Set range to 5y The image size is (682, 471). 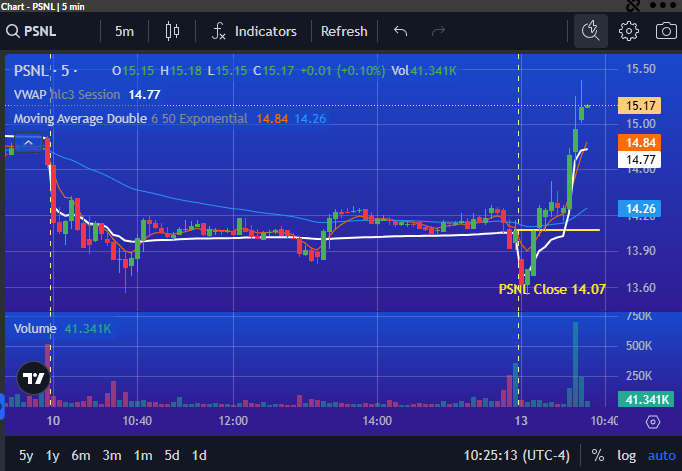click(x=26, y=455)
